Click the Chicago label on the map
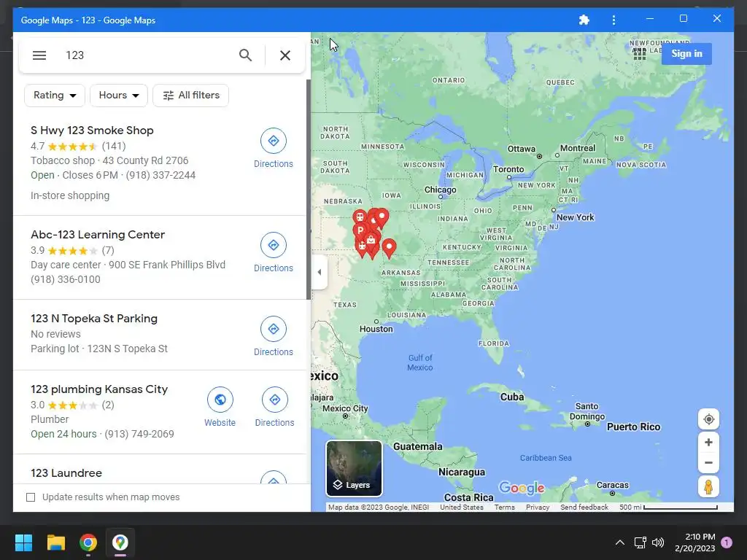747x560 pixels. 440,190
